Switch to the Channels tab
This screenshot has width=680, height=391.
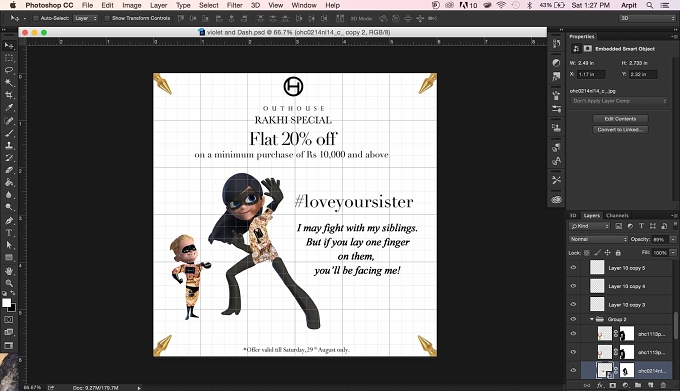tap(617, 215)
